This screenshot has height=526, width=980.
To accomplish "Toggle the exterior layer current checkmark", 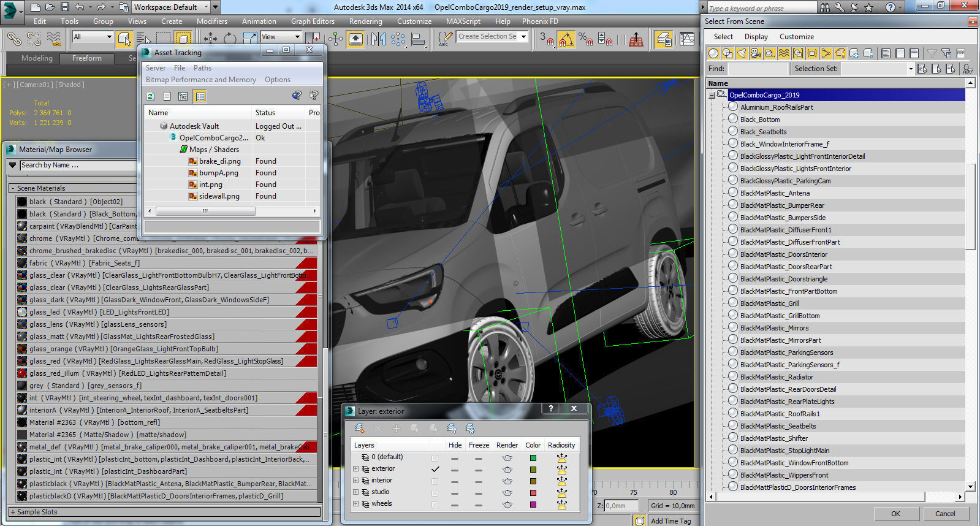I will [435, 469].
